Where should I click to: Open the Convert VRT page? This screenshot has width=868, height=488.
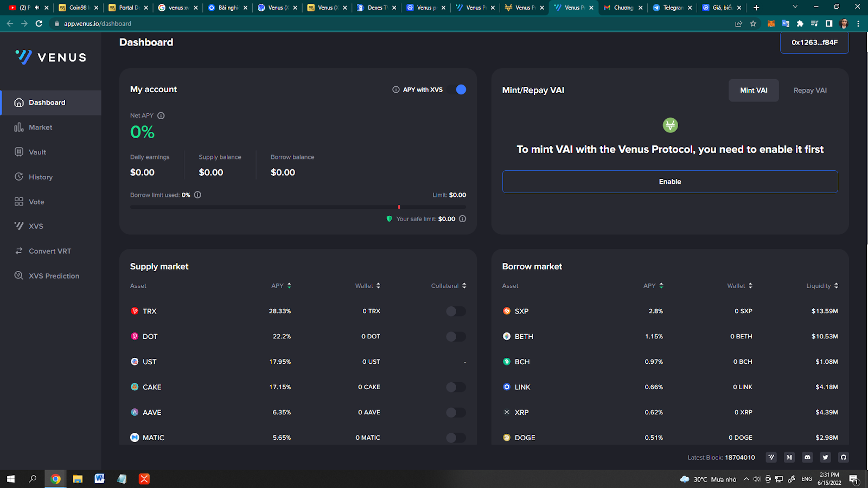pos(50,251)
